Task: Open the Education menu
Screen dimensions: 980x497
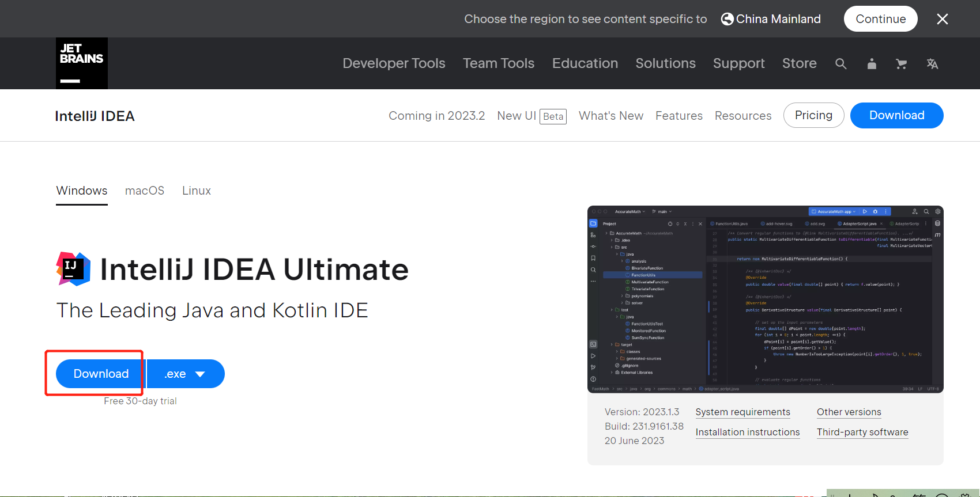Action: point(585,63)
